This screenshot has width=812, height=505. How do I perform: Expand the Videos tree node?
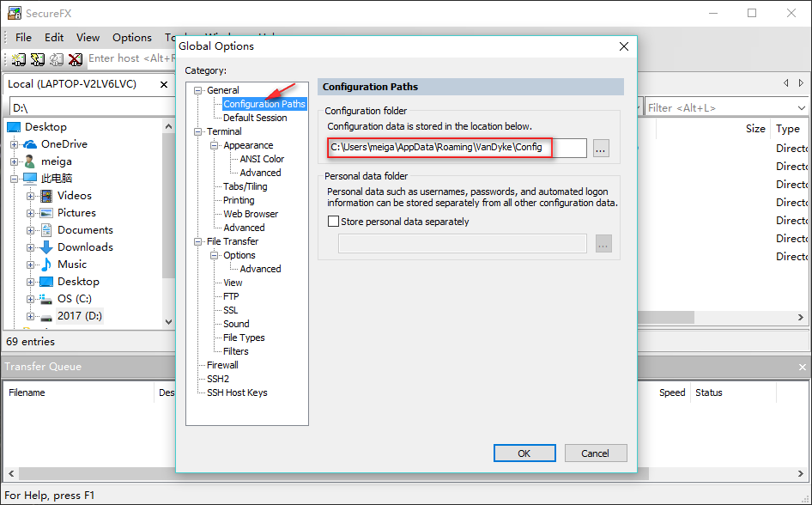[31, 196]
